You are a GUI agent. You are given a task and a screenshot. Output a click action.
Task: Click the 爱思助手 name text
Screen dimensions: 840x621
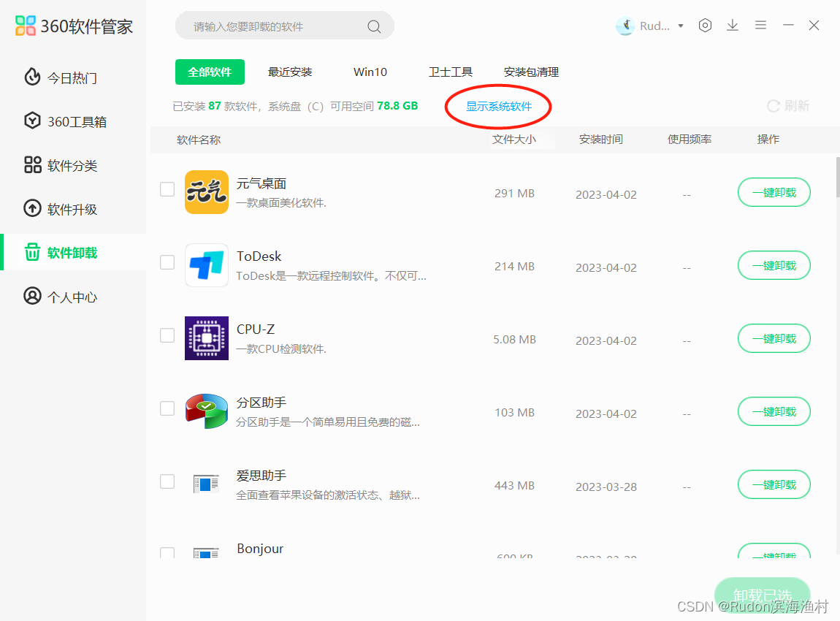(261, 476)
